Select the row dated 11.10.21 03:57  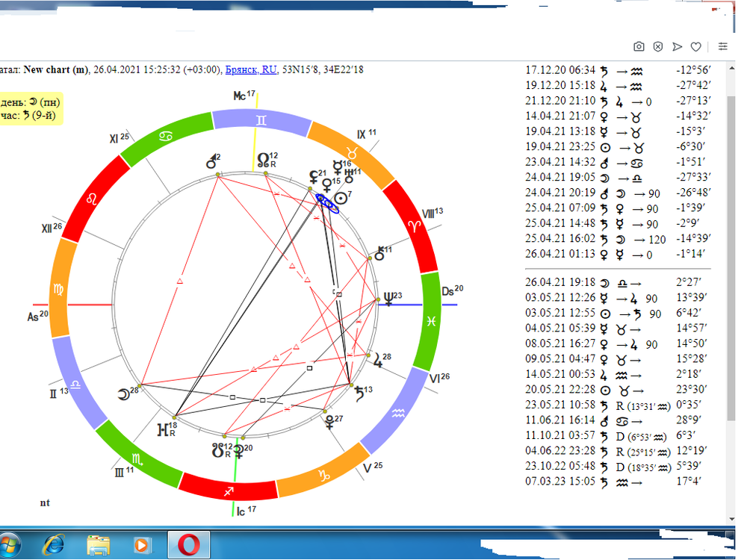[x=618, y=436]
